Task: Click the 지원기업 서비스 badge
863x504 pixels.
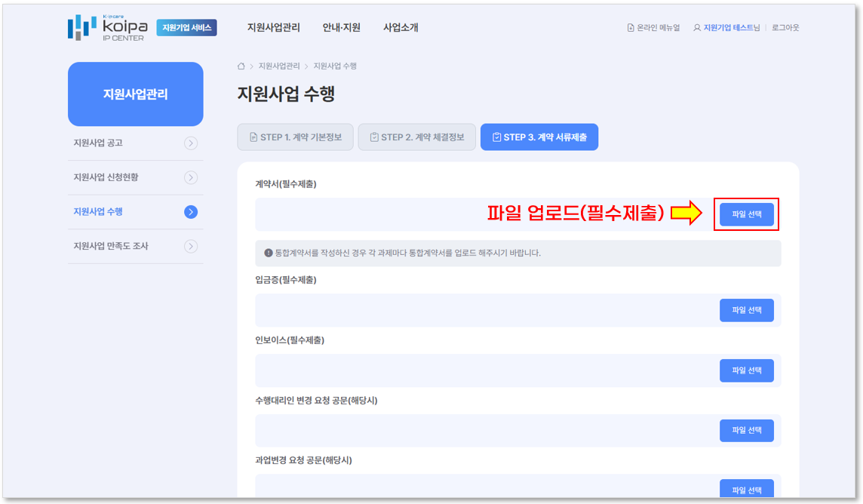Action: [186, 27]
